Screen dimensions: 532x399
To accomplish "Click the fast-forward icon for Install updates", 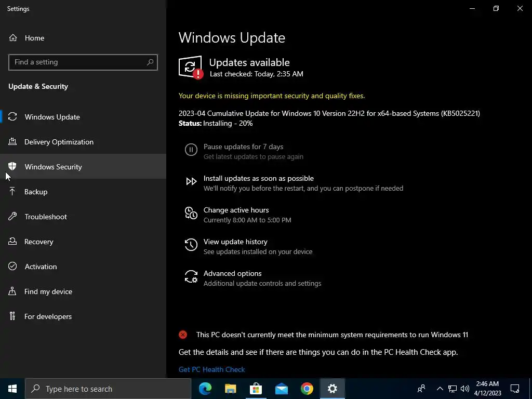I will tap(191, 181).
